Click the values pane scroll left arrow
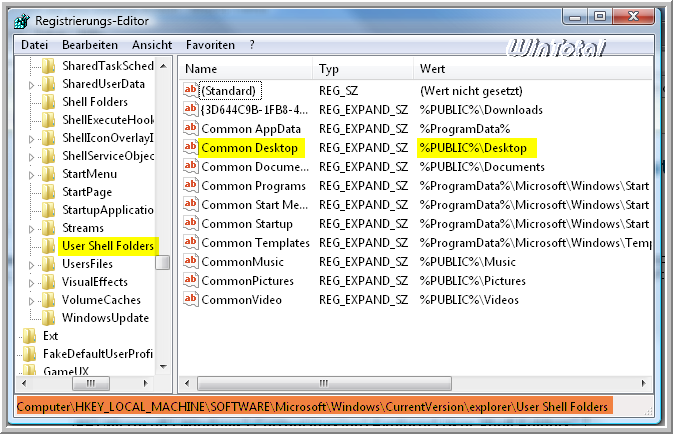Image resolution: width=673 pixels, height=434 pixels. tap(187, 383)
